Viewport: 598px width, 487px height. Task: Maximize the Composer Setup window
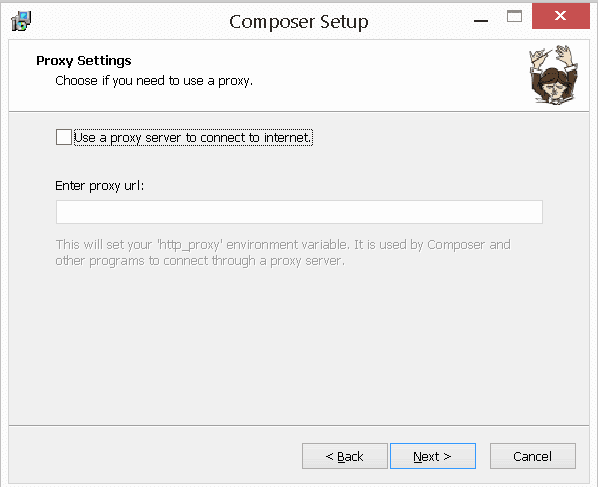pyautogui.click(x=514, y=16)
